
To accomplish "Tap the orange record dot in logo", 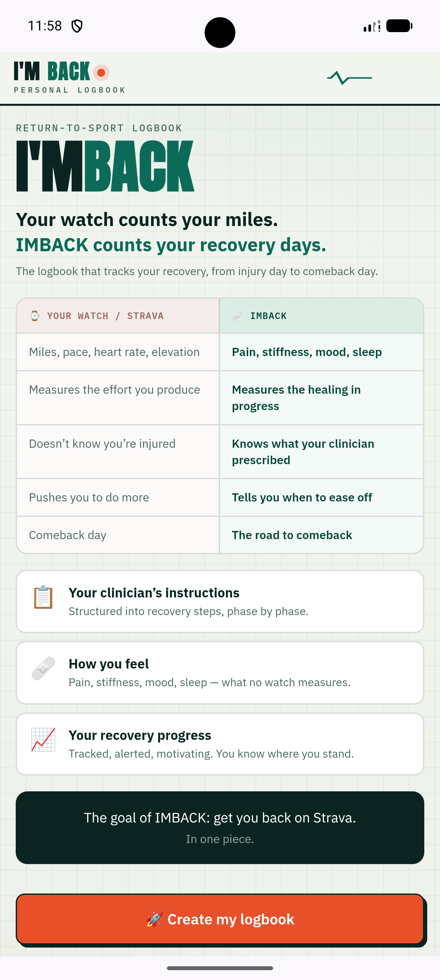I will click(101, 73).
